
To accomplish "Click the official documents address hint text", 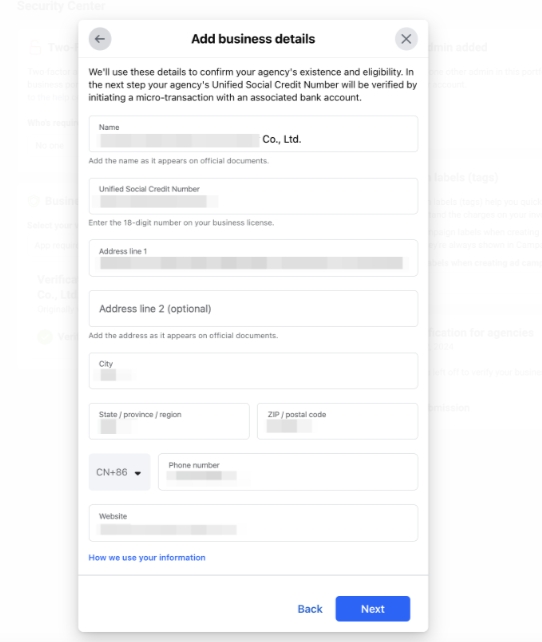I will tap(183, 336).
